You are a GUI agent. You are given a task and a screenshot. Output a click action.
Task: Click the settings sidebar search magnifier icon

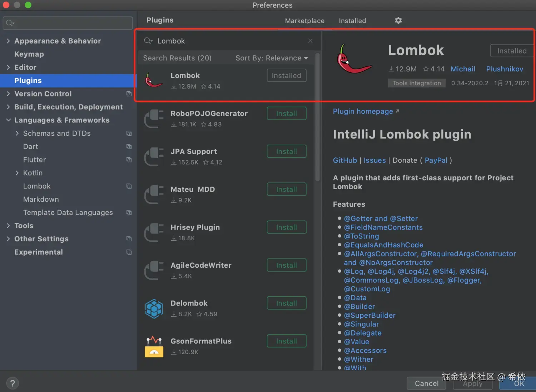click(10, 23)
